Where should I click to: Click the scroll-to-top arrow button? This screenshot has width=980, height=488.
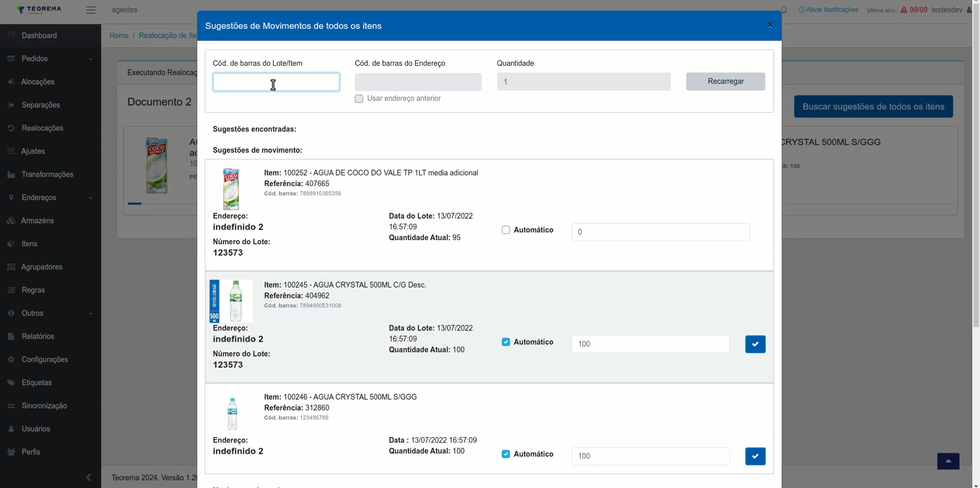pos(948,461)
